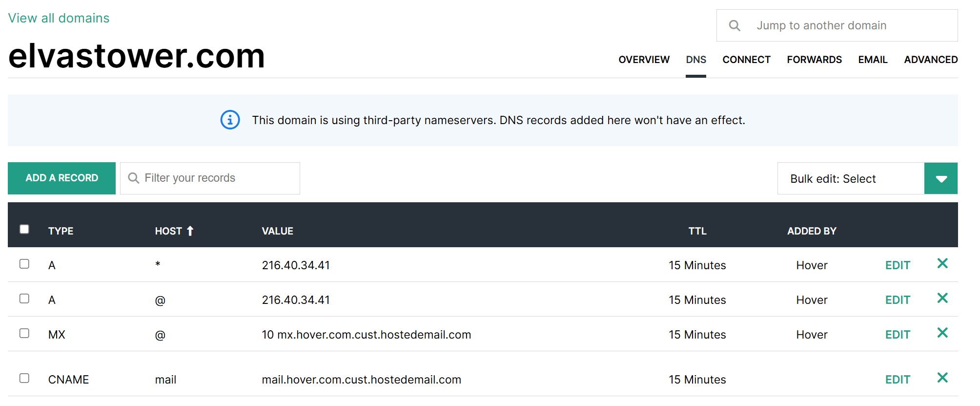The width and height of the screenshot is (980, 406).
Task: Edit the CNAME mail record
Action: (x=898, y=380)
